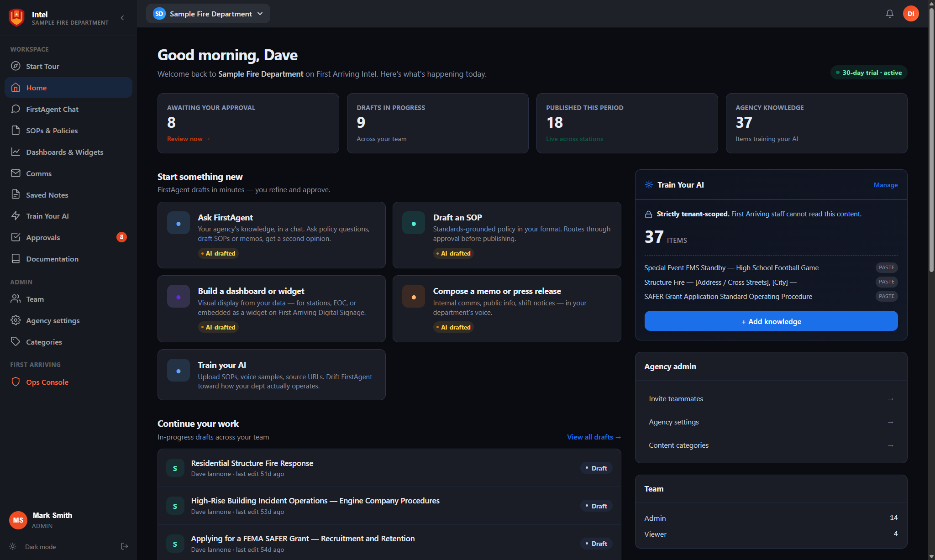The width and height of the screenshot is (935, 560).
Task: Click the lock icon beside Strictly tenant-scoped
Action: coord(648,215)
